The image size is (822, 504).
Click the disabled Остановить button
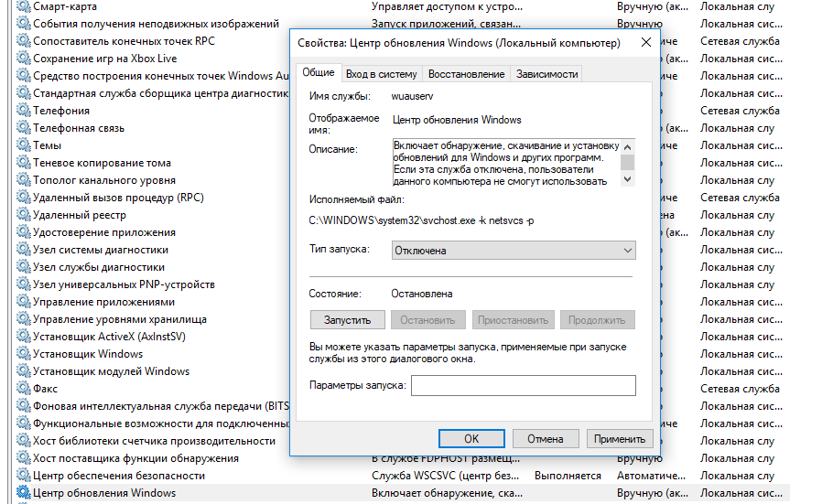(427, 319)
